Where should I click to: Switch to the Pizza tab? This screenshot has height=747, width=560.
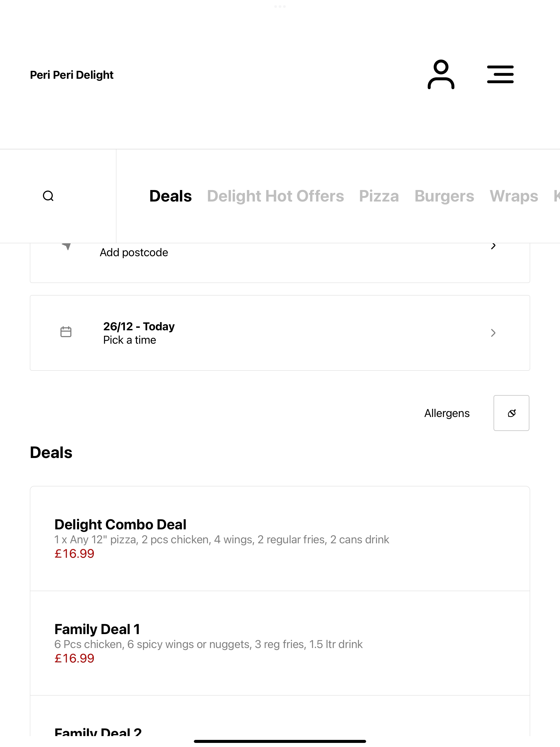click(x=379, y=196)
